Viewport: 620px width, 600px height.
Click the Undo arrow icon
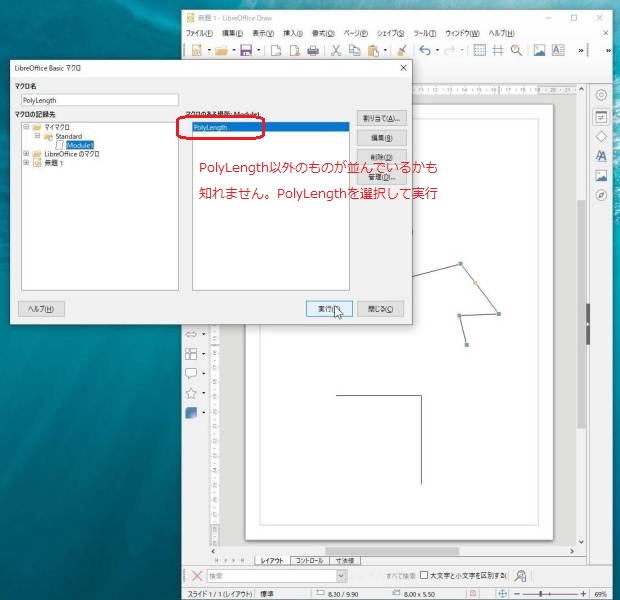[x=425, y=50]
